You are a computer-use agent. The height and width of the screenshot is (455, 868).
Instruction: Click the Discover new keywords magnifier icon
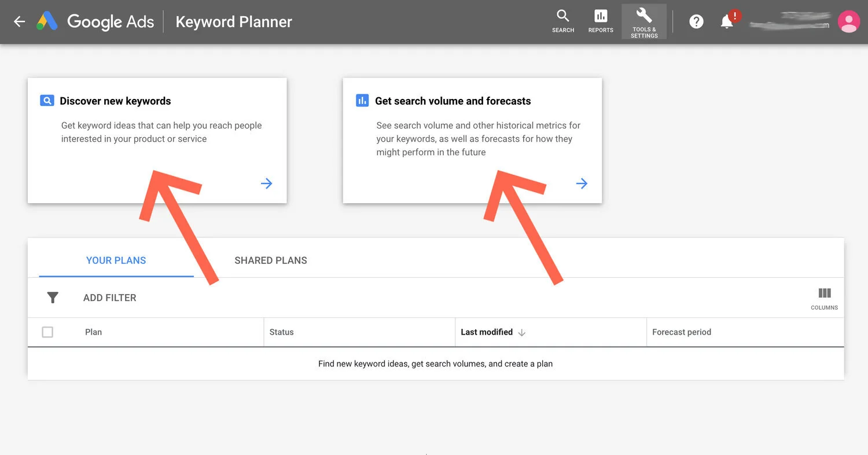(x=47, y=101)
